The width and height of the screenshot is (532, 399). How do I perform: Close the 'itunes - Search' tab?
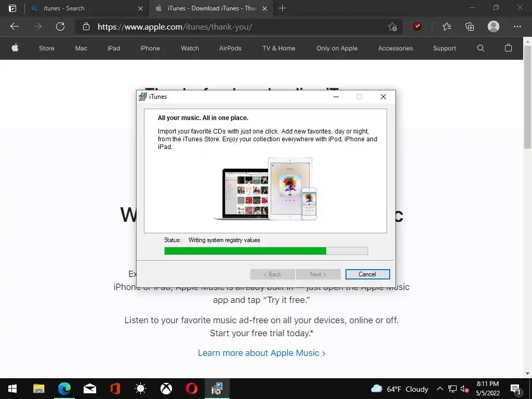point(140,8)
